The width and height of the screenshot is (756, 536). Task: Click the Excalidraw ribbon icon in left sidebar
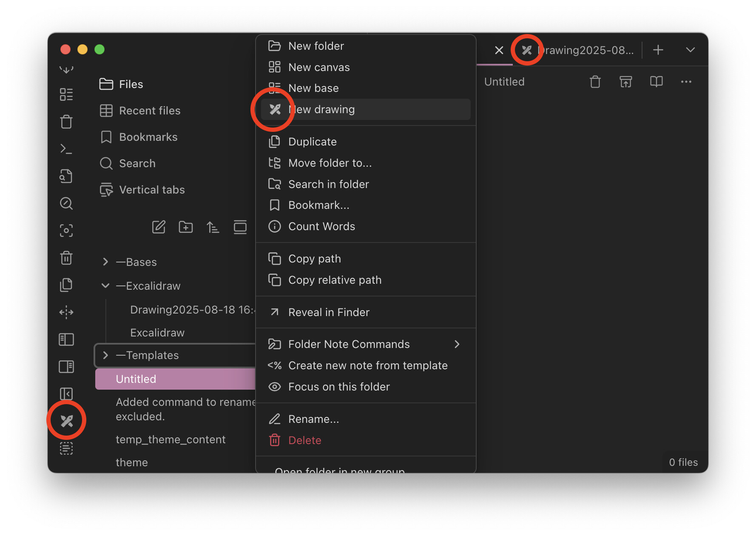(x=67, y=421)
